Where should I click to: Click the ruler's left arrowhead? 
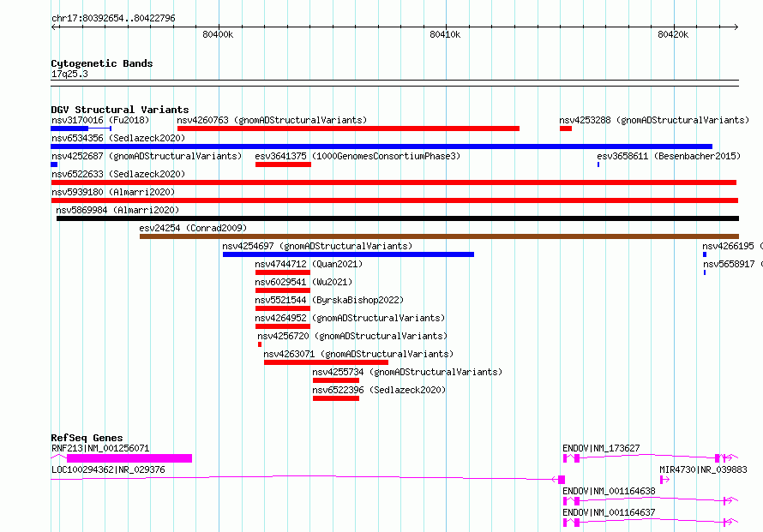(54, 27)
